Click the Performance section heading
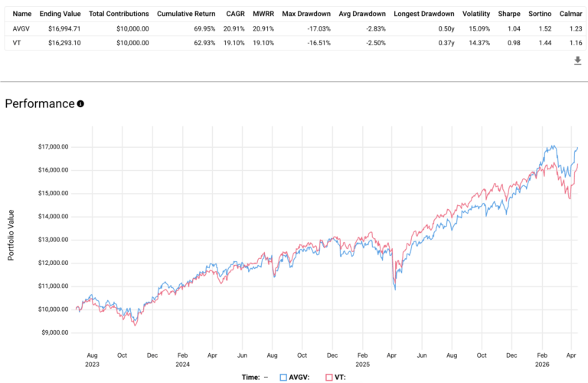Image resolution: width=588 pixels, height=383 pixels. point(40,103)
